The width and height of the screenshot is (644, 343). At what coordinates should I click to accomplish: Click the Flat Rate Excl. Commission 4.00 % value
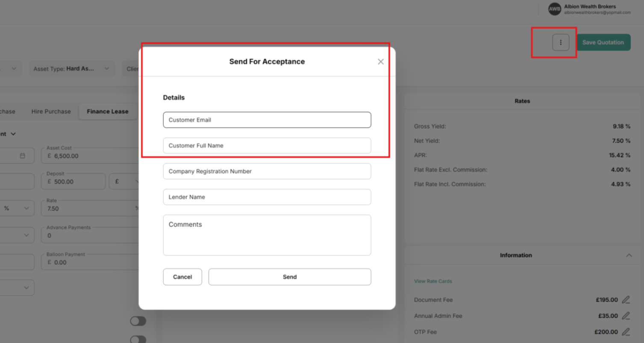click(621, 170)
